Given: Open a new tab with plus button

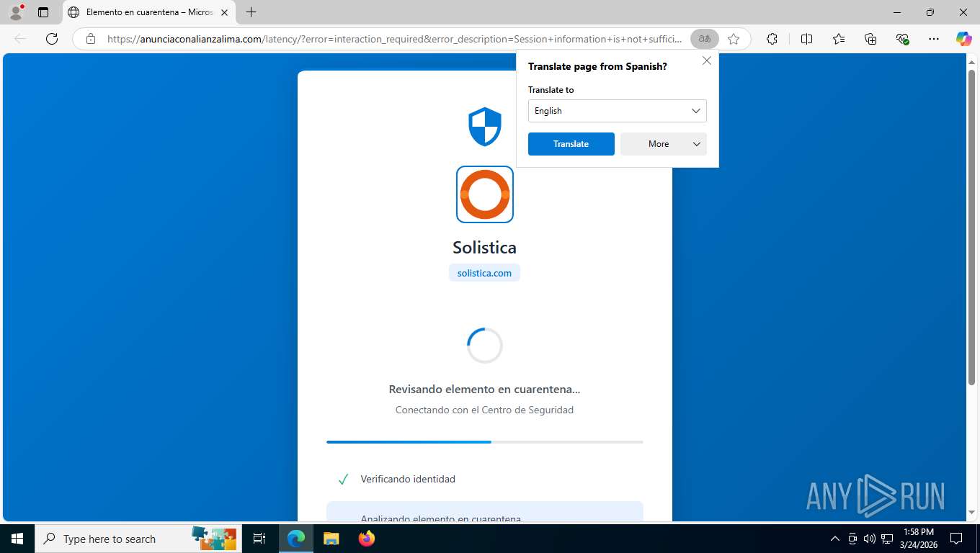Looking at the screenshot, I should [251, 12].
